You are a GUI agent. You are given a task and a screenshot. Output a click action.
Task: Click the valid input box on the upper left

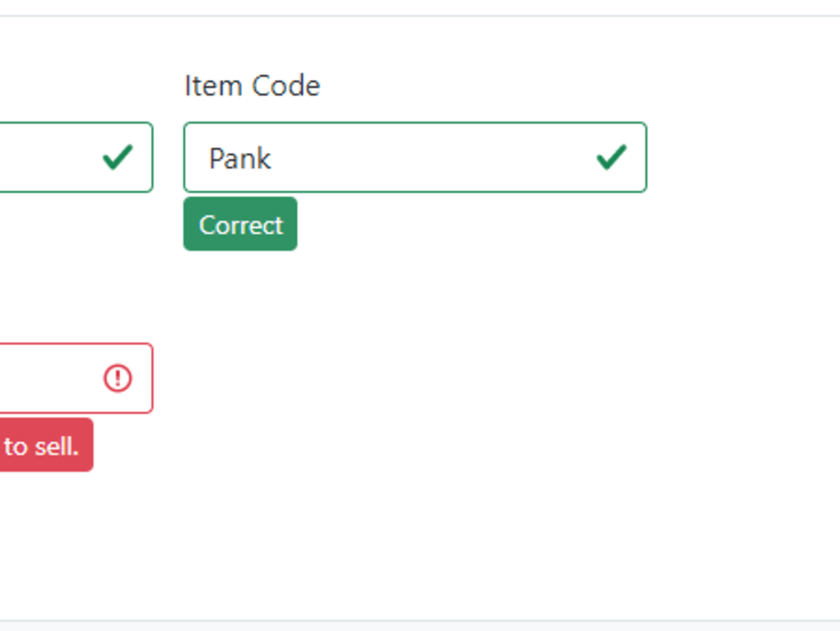tap(59, 157)
